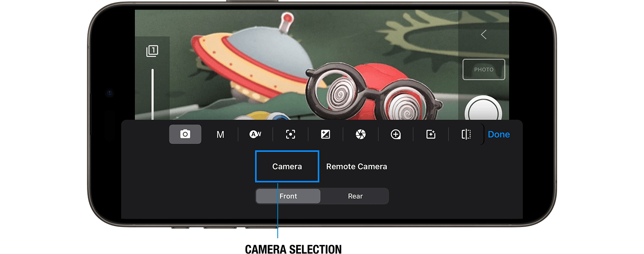Open the auto white balance setting
Viewport: 644px width, 254px height.
[x=255, y=134]
